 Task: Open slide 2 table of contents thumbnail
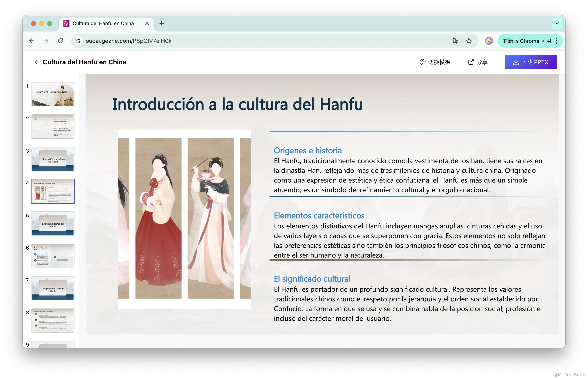53,126
